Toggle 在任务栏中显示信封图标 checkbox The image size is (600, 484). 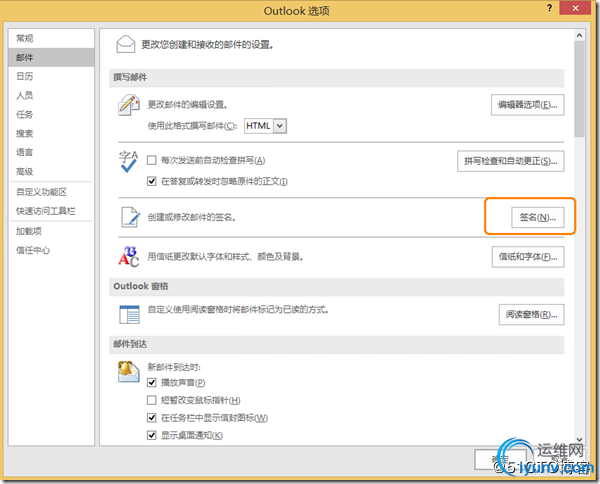152,417
